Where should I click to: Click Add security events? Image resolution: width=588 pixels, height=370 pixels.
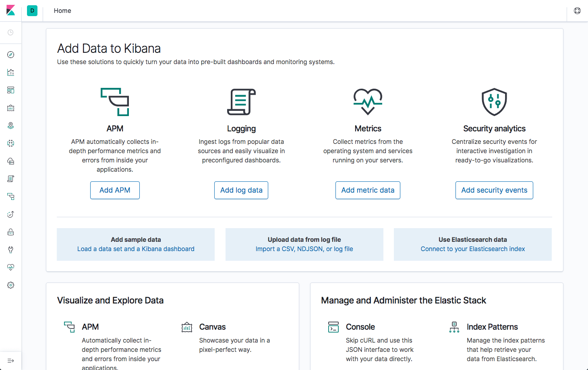click(494, 190)
